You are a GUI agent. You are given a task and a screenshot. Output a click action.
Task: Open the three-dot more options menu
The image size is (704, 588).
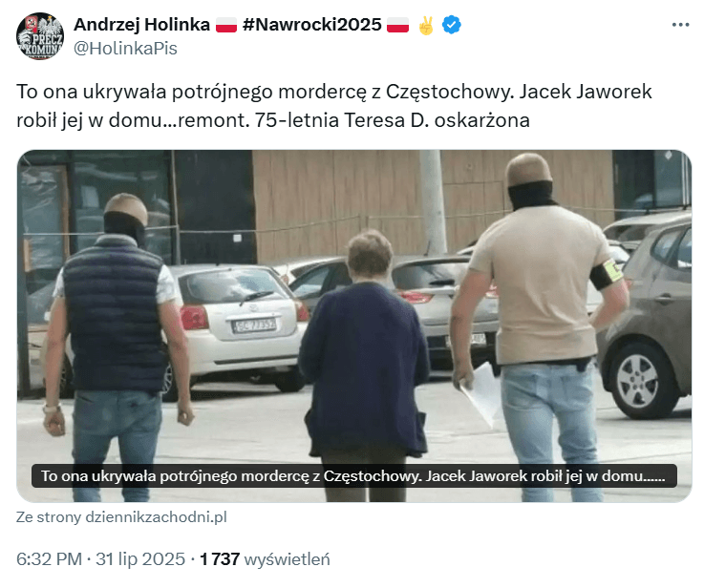[x=680, y=25]
